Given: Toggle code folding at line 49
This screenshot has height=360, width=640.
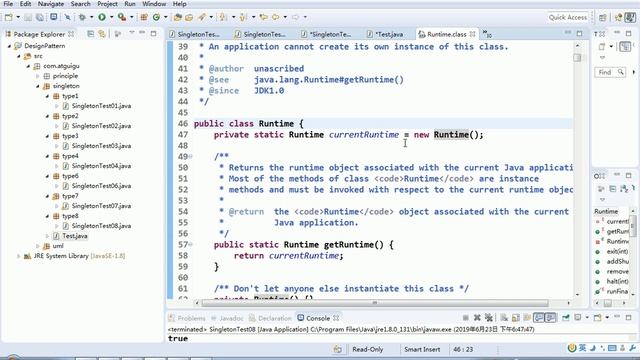Looking at the screenshot, I should coord(191,156).
